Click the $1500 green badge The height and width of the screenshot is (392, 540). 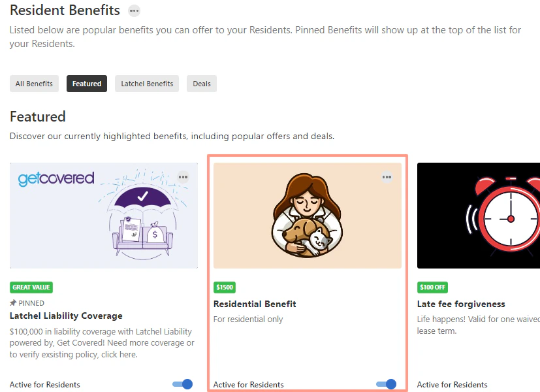[225, 287]
